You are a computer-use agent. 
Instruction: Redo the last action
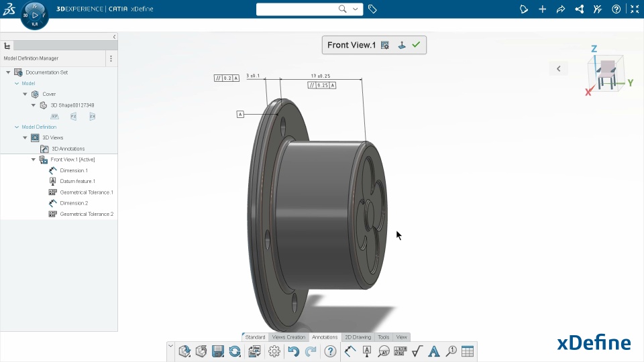pos(311,351)
